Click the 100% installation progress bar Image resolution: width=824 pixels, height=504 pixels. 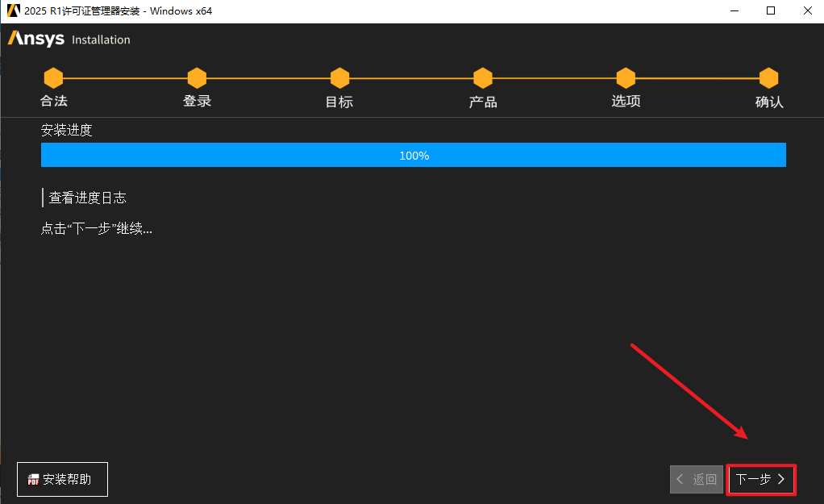pos(414,155)
